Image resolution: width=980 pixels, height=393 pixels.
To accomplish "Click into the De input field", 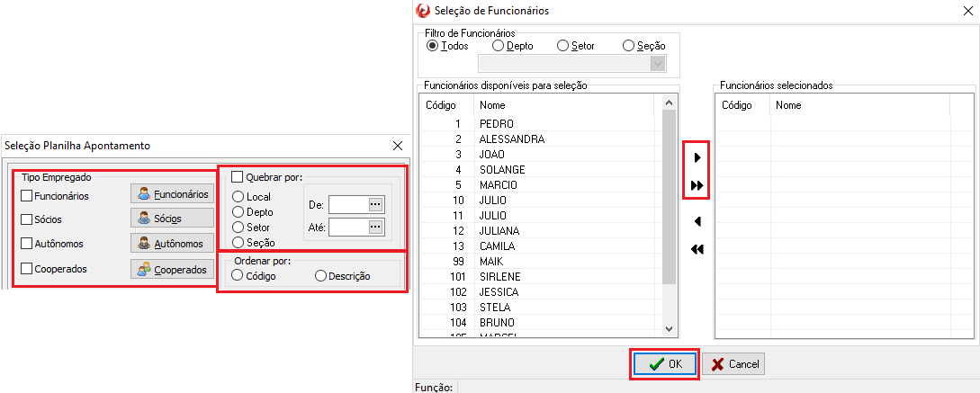I will click(348, 204).
